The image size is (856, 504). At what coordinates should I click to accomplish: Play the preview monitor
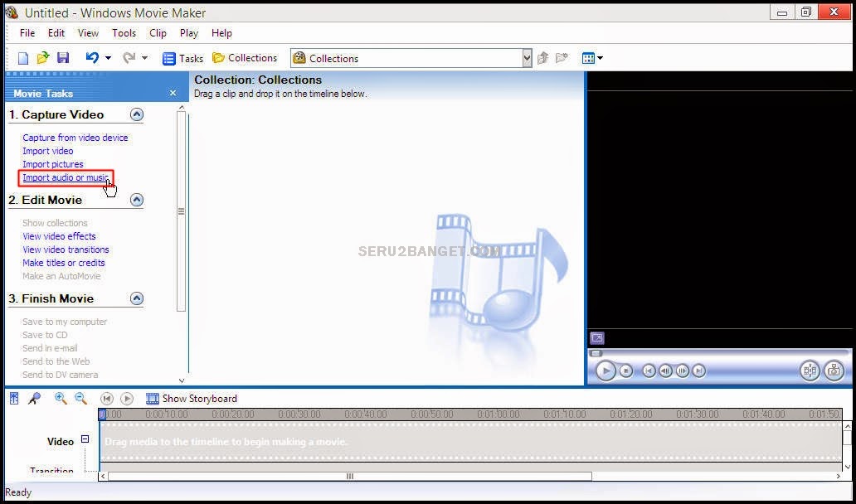point(605,371)
